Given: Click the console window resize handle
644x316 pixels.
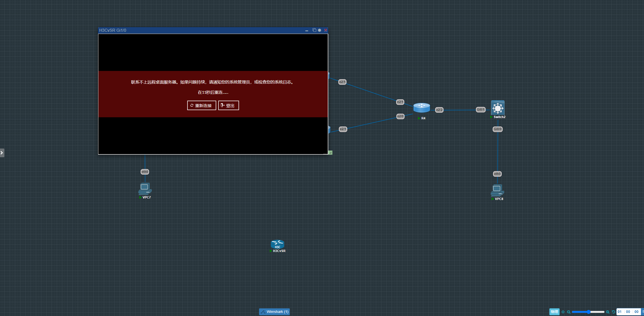Looking at the screenshot, I should pos(330,153).
